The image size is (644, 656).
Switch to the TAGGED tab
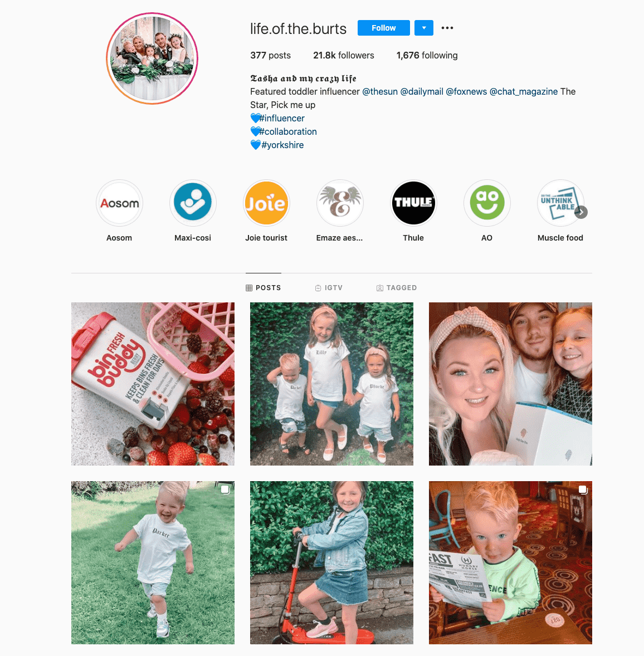pos(397,288)
